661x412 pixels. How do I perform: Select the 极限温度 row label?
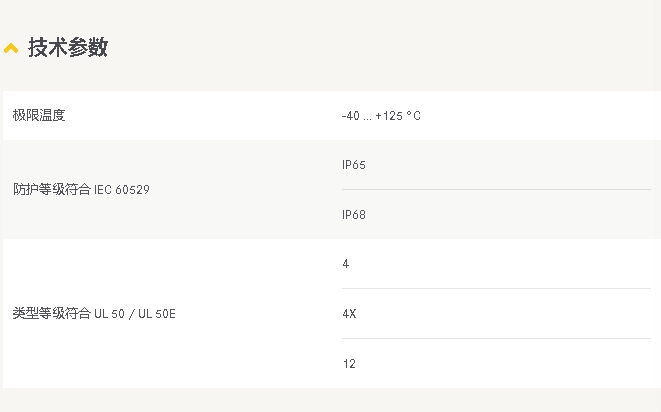tap(39, 116)
